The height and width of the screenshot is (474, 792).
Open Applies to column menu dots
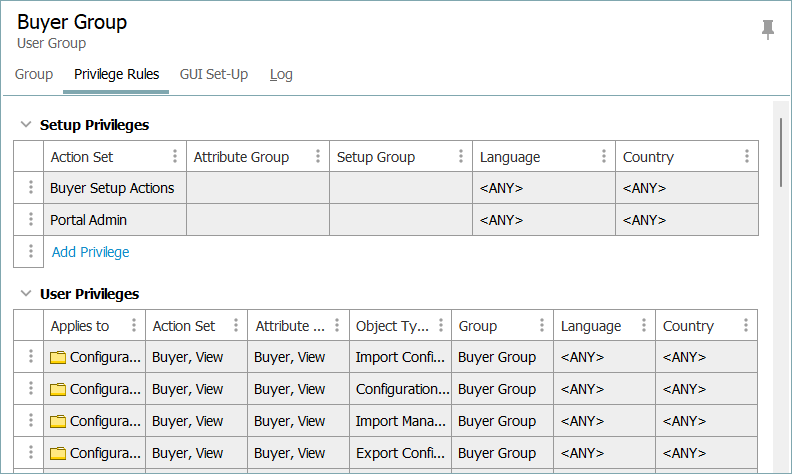(x=134, y=325)
